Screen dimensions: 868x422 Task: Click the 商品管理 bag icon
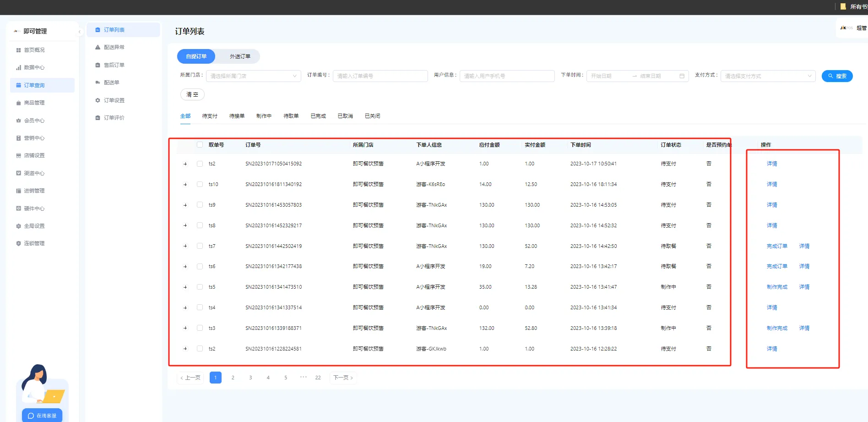19,103
